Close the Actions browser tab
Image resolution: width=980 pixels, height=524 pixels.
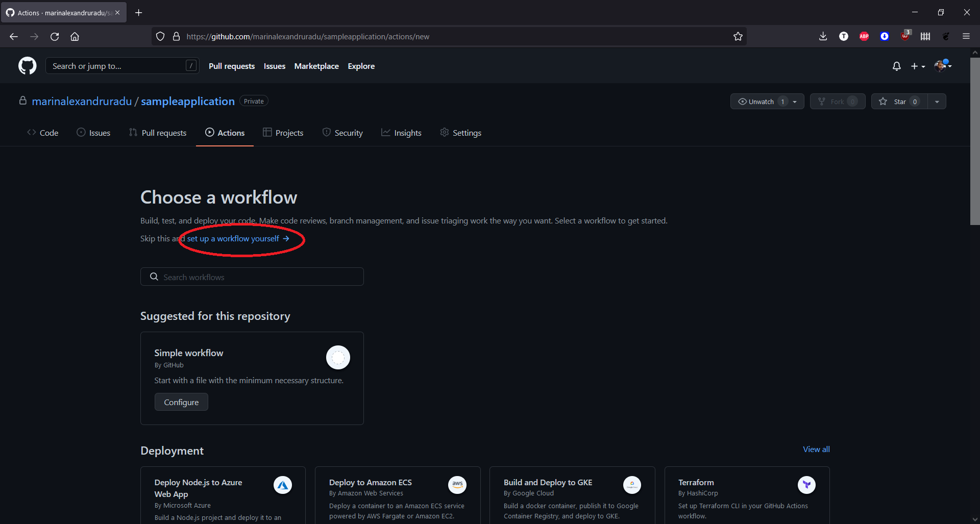[x=117, y=13]
